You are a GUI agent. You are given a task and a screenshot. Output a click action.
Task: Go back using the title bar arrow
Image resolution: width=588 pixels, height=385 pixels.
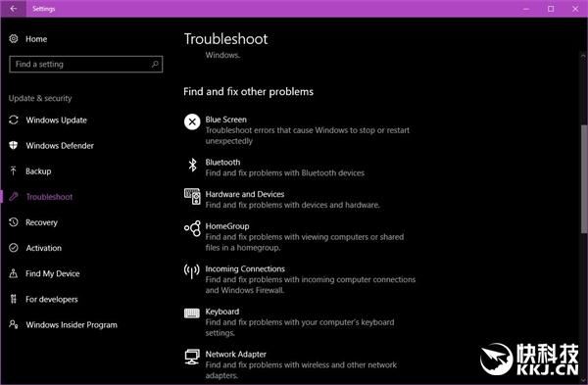click(13, 8)
